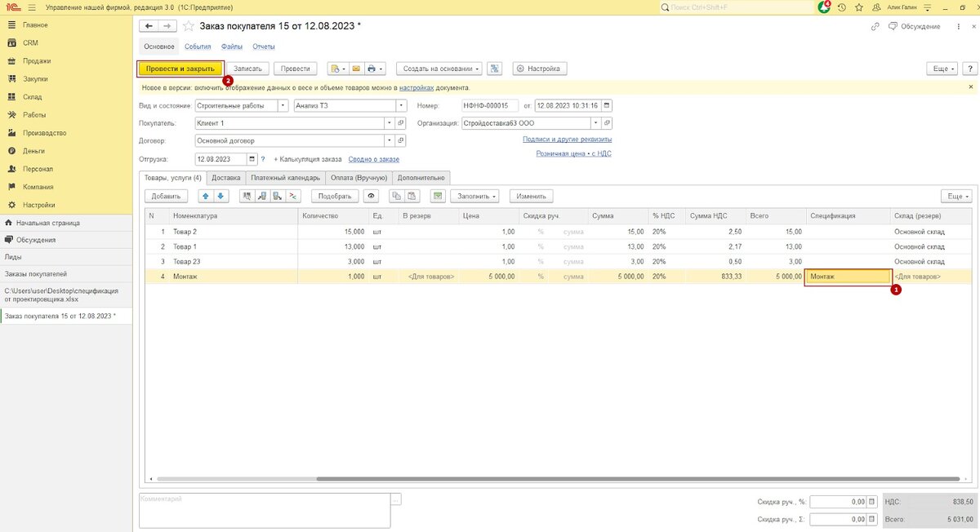Screen dimensions: 980x532
Task: Move row up with blue arrow
Action: pyautogui.click(x=205, y=196)
